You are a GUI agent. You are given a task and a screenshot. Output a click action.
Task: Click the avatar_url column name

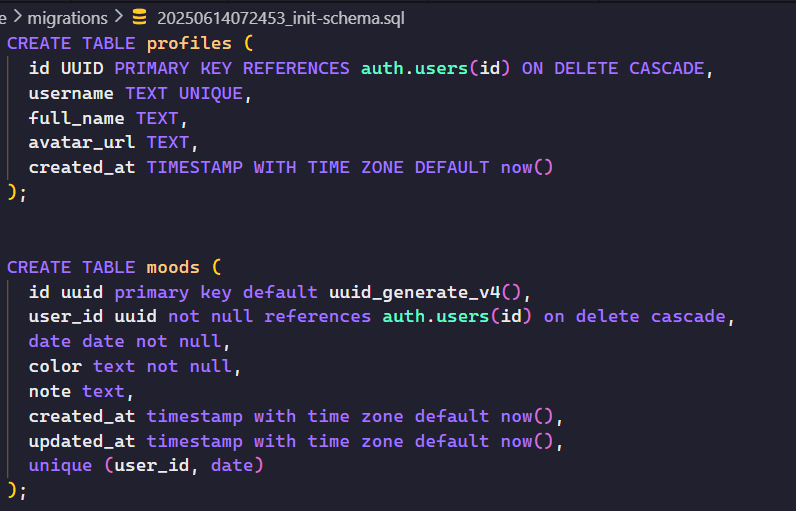point(82,143)
